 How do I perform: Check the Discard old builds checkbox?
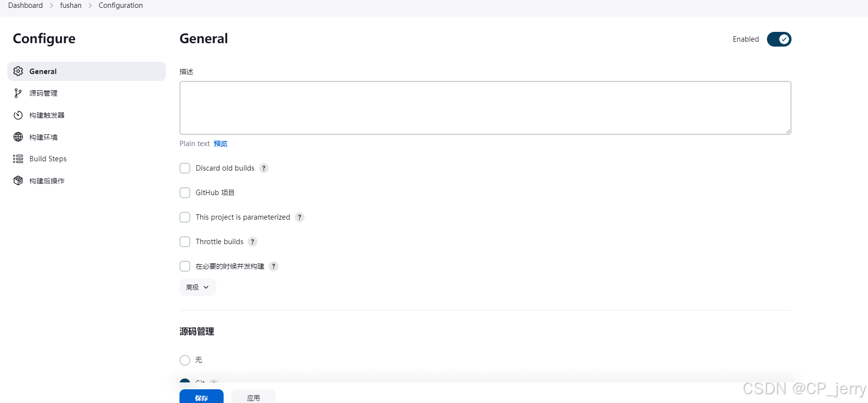pos(185,168)
